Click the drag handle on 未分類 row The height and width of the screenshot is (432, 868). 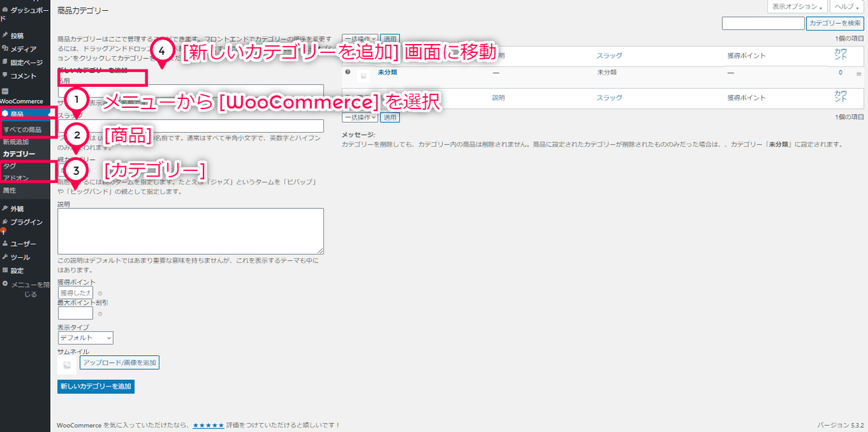(859, 73)
